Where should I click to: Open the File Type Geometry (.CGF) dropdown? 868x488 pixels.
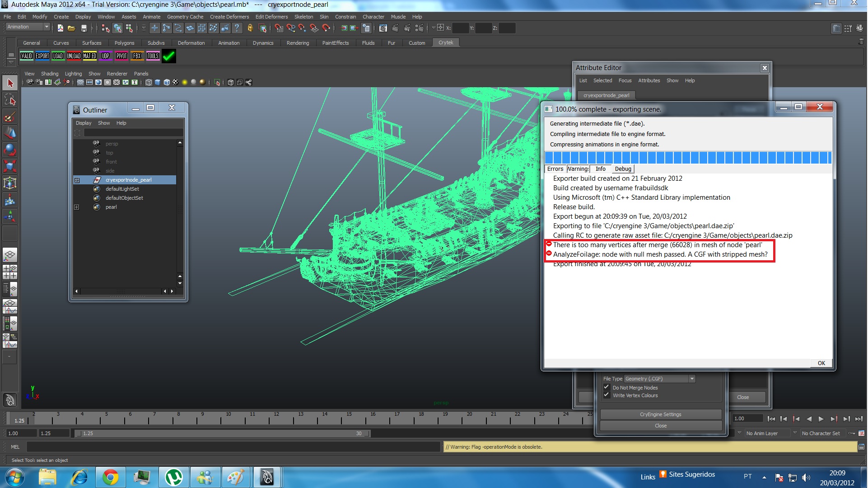click(x=660, y=379)
